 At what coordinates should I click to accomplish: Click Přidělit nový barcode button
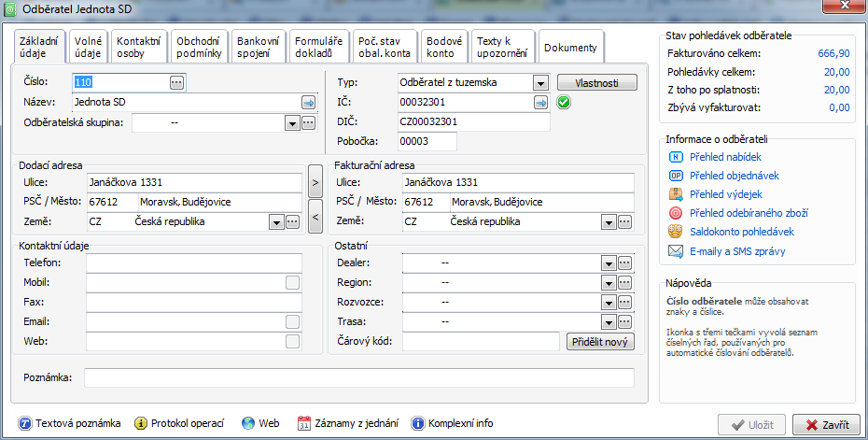600,342
